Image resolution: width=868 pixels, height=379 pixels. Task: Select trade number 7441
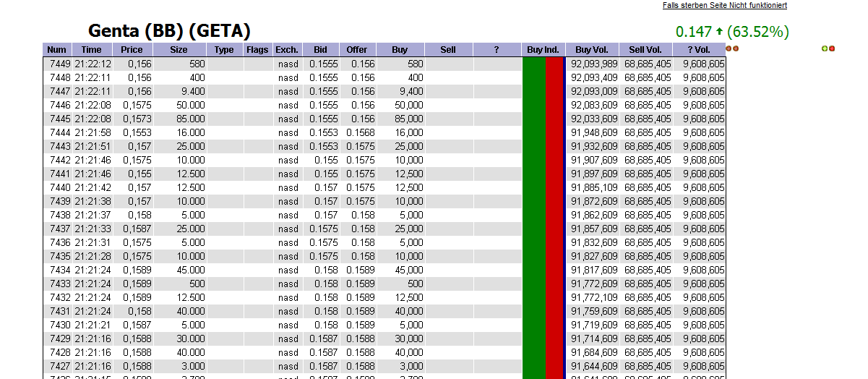pos(60,174)
